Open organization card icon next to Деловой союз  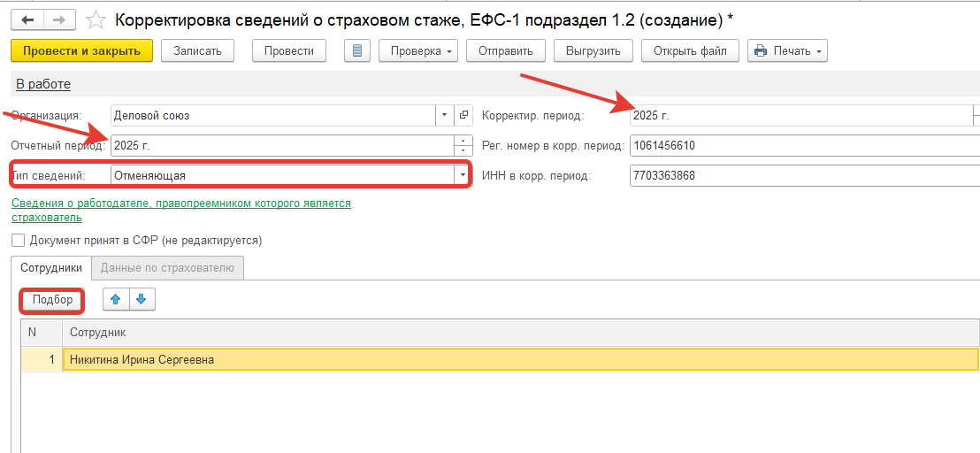tap(465, 115)
